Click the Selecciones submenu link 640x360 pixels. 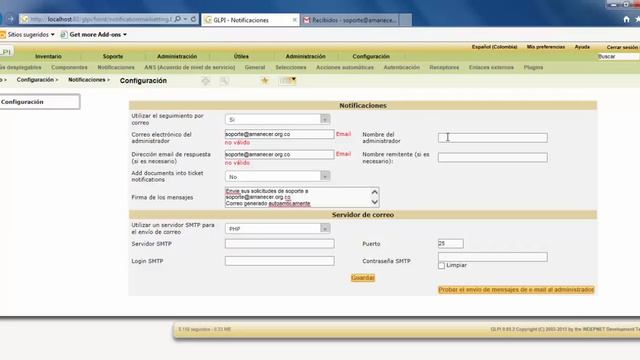(x=291, y=67)
